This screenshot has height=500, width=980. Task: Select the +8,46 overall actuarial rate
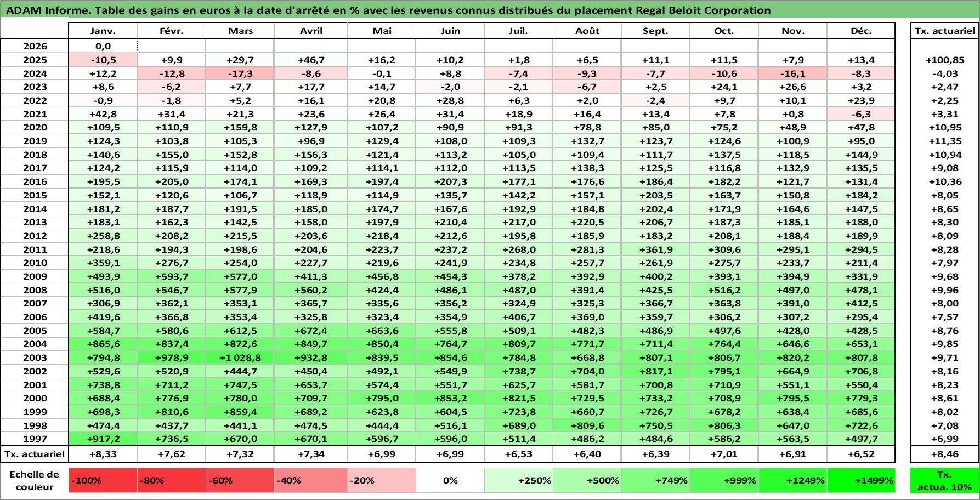pyautogui.click(x=944, y=454)
